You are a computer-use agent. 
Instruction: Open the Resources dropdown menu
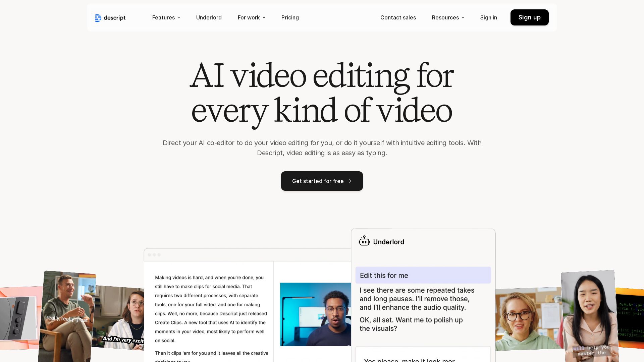pos(448,17)
